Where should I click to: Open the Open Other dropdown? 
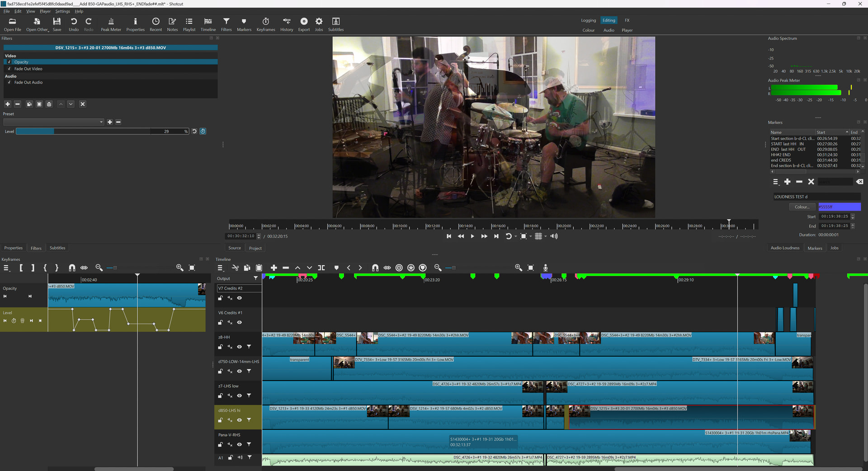click(37, 24)
